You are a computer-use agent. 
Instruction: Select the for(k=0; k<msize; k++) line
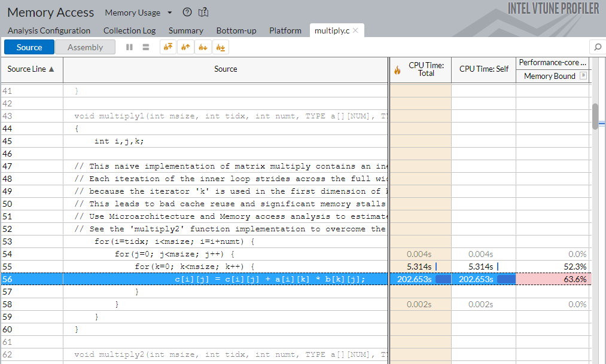tap(195, 267)
